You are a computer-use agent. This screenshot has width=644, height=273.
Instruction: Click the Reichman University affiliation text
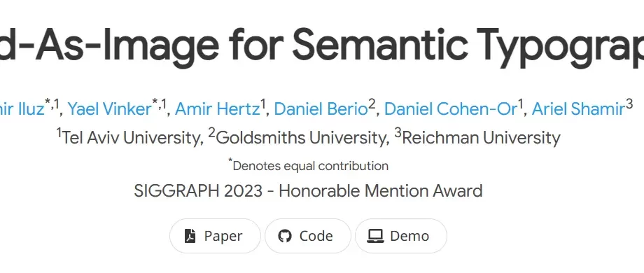coord(481,137)
